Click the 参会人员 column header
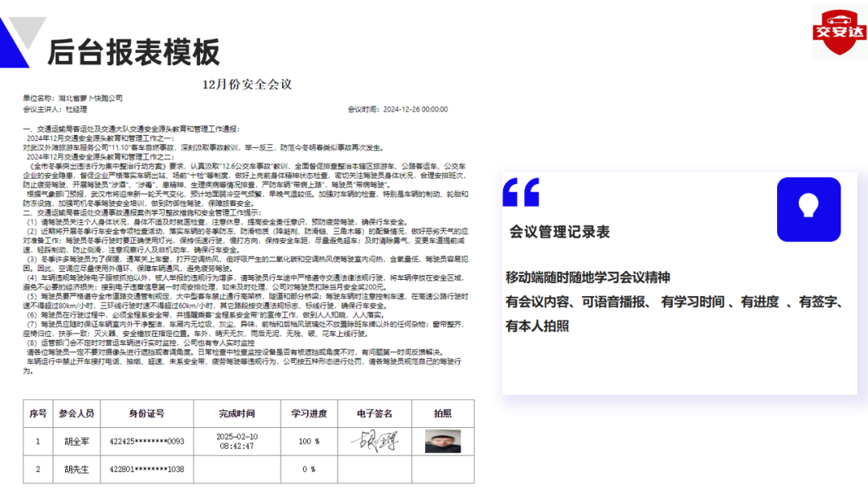The image size is (868, 489). [76, 413]
